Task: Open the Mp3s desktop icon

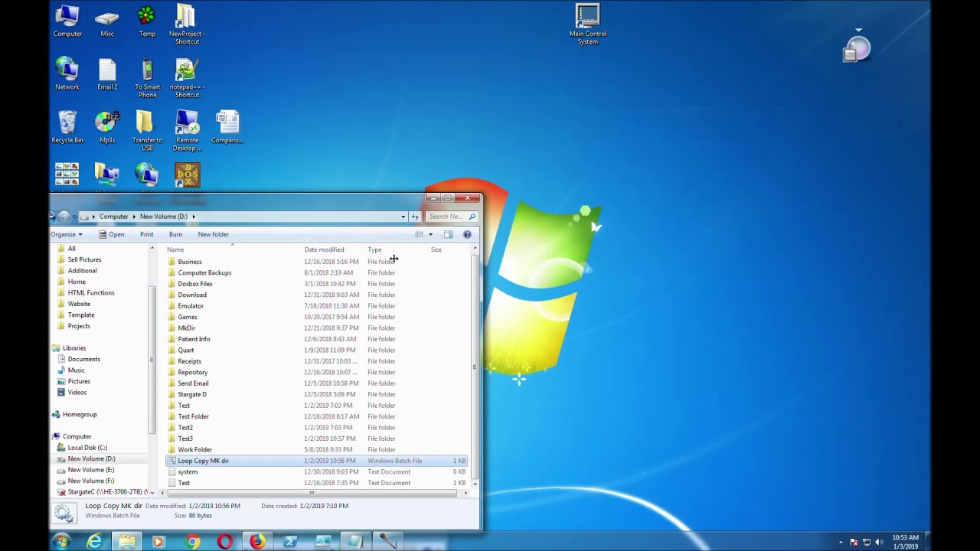Action: pos(107,128)
